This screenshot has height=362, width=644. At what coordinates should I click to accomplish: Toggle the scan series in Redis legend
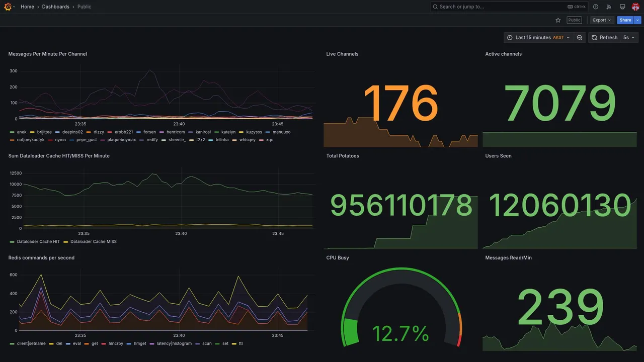tap(207, 344)
